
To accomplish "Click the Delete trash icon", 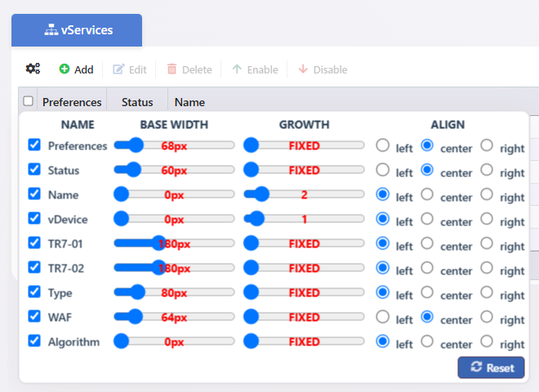I will click(x=171, y=69).
